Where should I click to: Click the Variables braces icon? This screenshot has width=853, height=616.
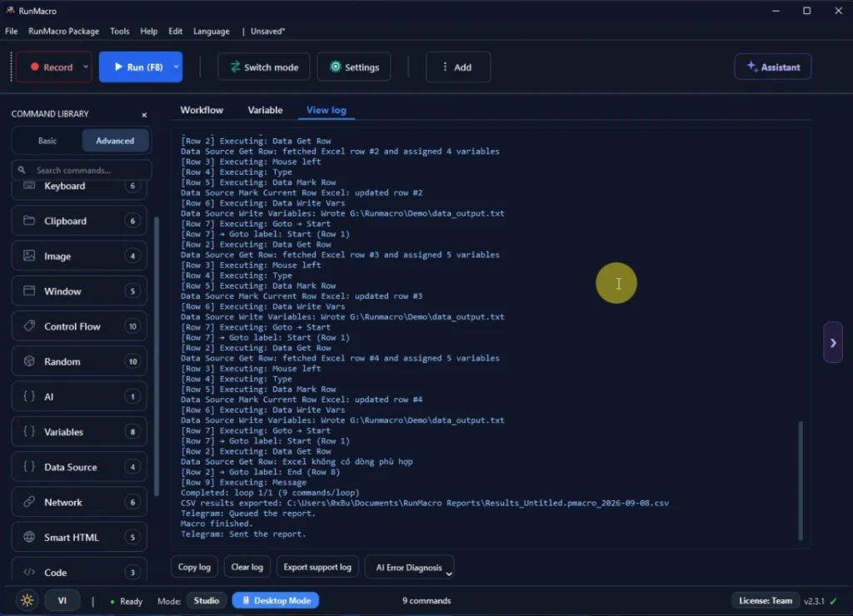point(29,432)
